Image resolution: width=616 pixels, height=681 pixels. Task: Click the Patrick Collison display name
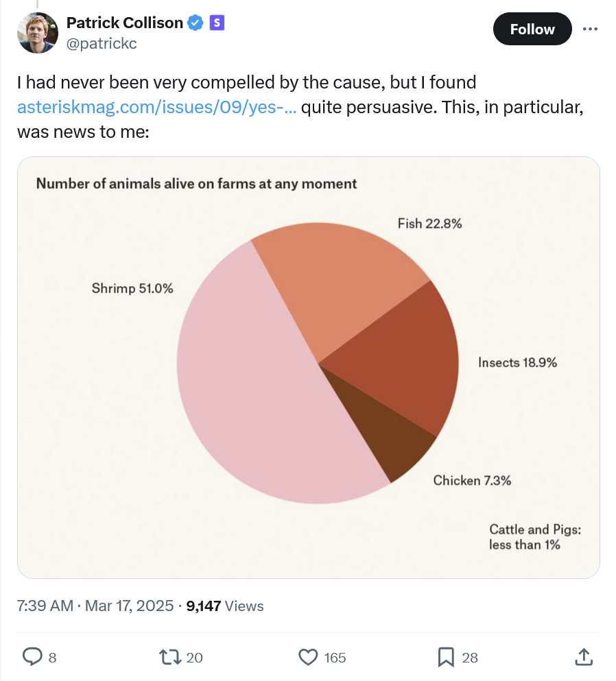point(125,23)
